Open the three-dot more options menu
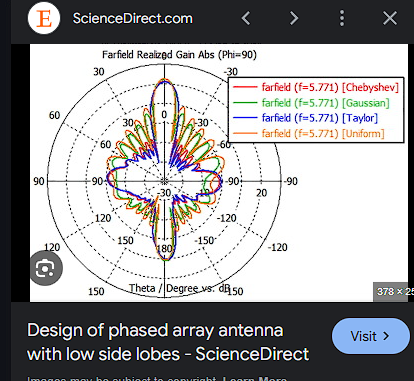Screen dimensions: 414x381 click(x=342, y=18)
